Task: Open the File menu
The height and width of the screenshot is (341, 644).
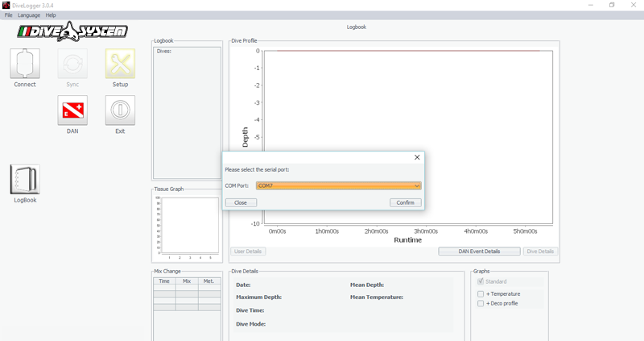Action: pos(9,15)
